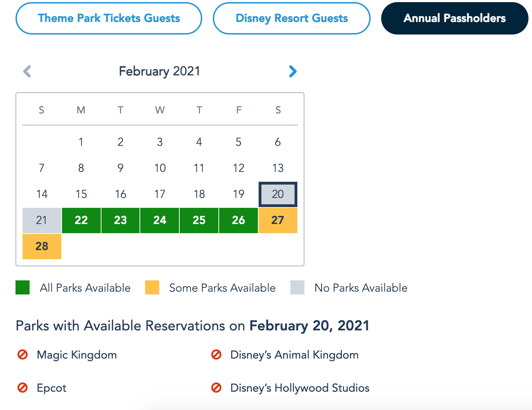532x410 pixels.
Task: Click the yellow Some Parks Available swatch
Action: (152, 287)
